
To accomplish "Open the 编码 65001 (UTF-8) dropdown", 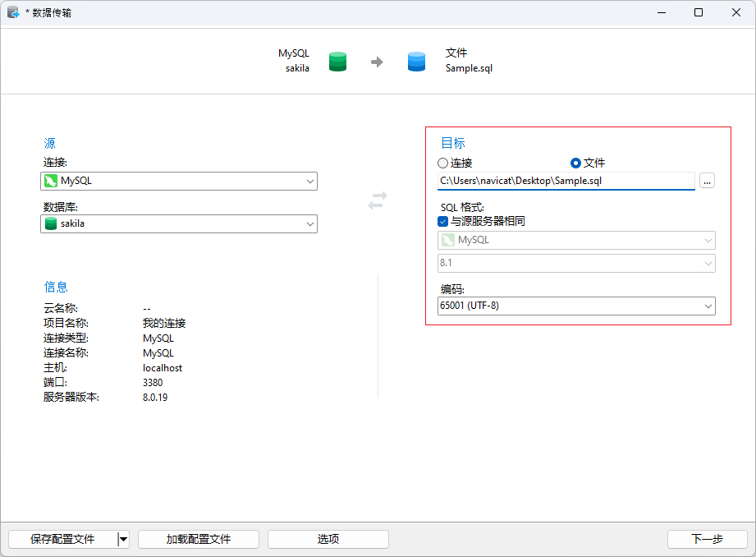I will click(x=576, y=306).
